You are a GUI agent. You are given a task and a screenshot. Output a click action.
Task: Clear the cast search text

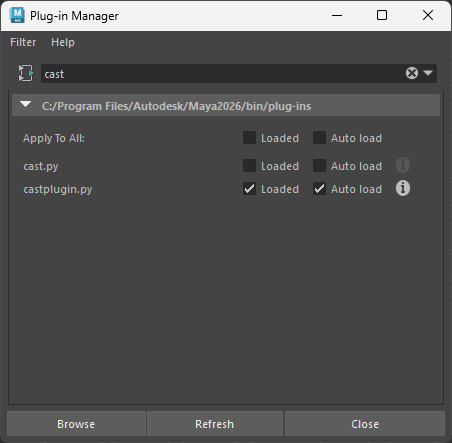[412, 73]
